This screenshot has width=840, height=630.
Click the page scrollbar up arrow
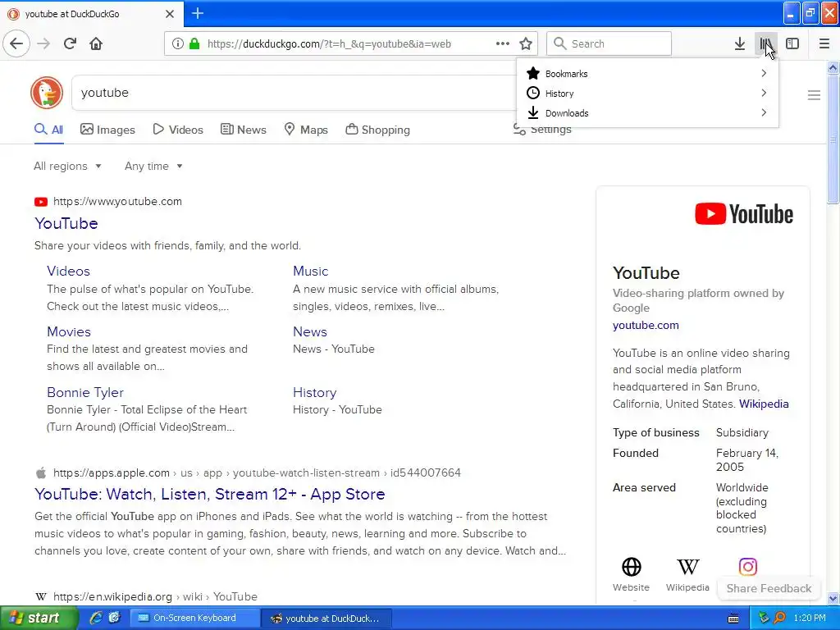click(x=833, y=67)
